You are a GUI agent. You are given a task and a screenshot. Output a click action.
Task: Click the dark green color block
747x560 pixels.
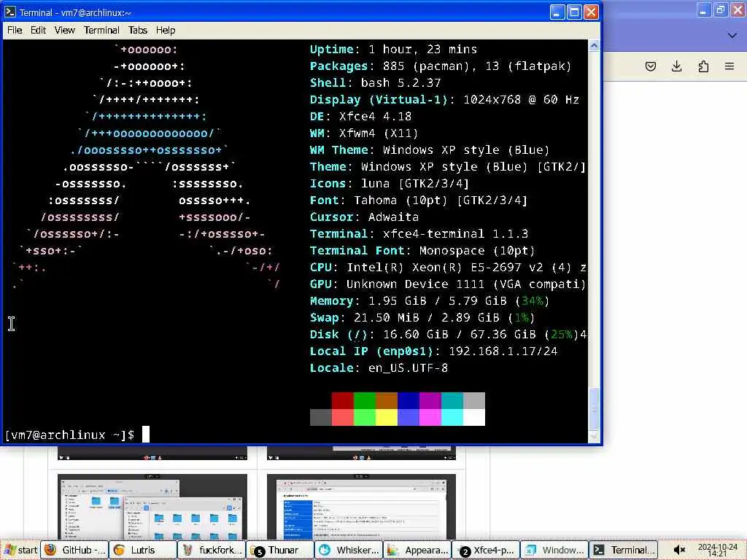[x=365, y=400]
